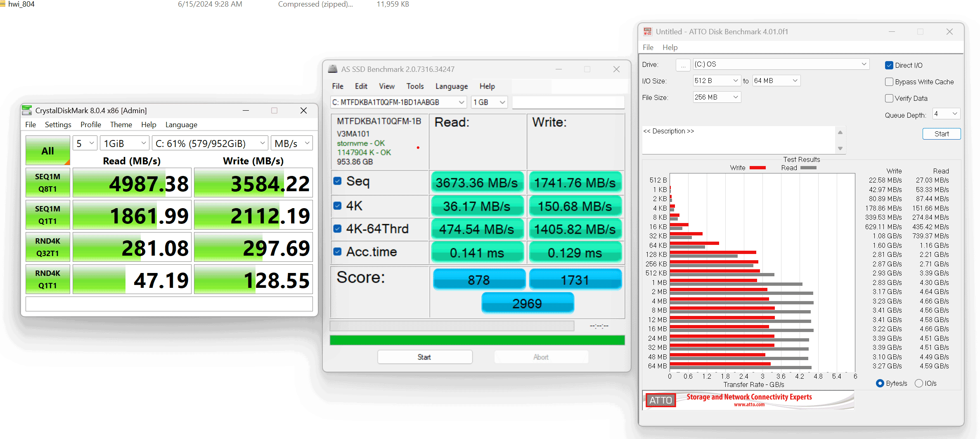Click the ATTO Disk Benchmark title bar icon
980x439 pixels.
[x=647, y=32]
